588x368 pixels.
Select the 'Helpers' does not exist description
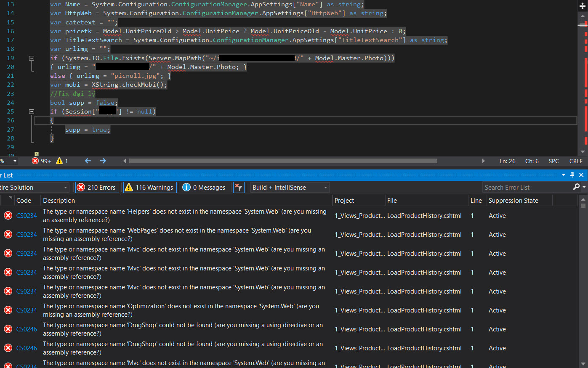[x=185, y=216]
